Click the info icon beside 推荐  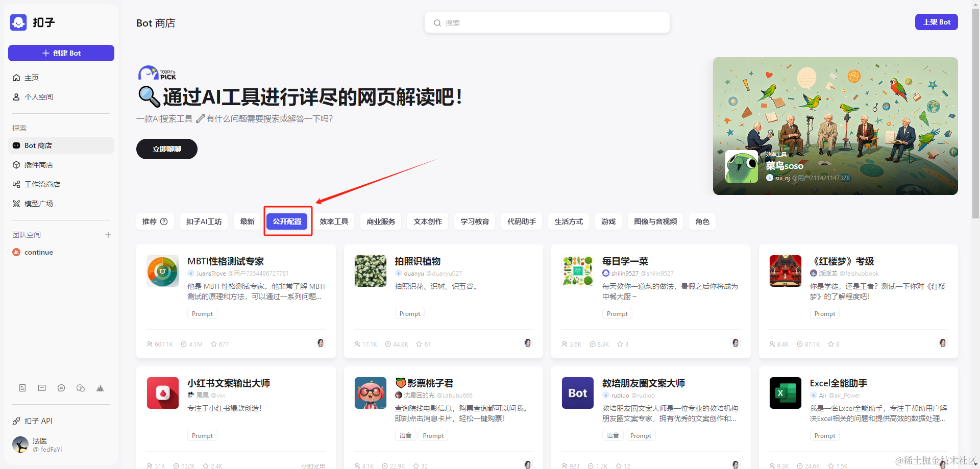coord(164,221)
